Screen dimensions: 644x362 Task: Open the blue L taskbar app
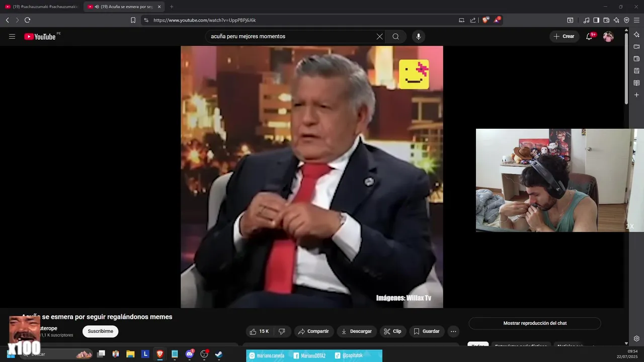[145, 354]
